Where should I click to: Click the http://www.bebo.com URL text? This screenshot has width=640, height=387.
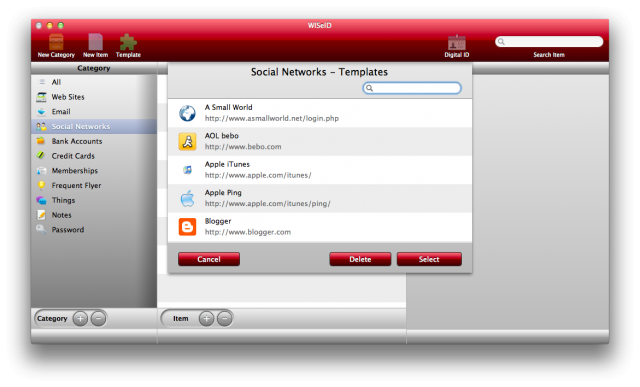(243, 147)
